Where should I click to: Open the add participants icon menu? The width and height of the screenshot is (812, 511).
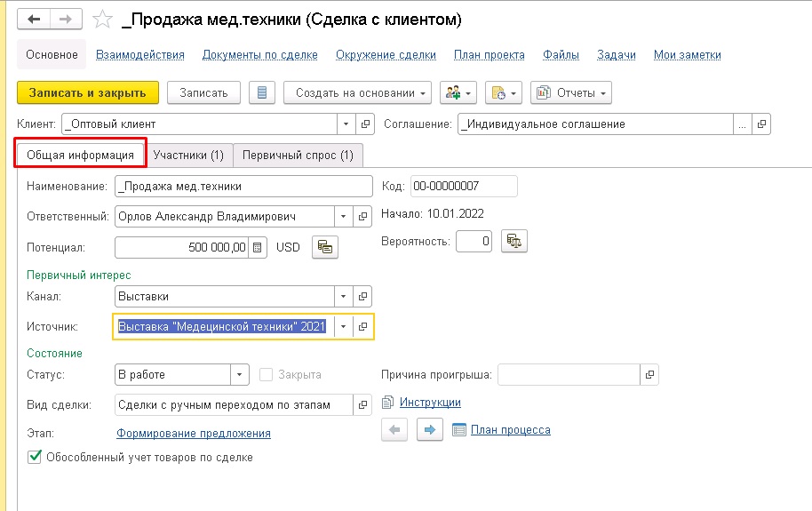point(458,93)
